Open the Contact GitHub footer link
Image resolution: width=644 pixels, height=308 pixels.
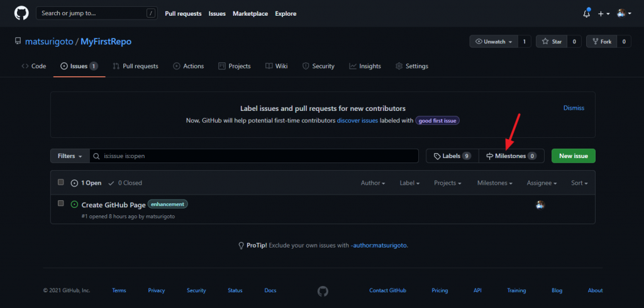(387, 290)
